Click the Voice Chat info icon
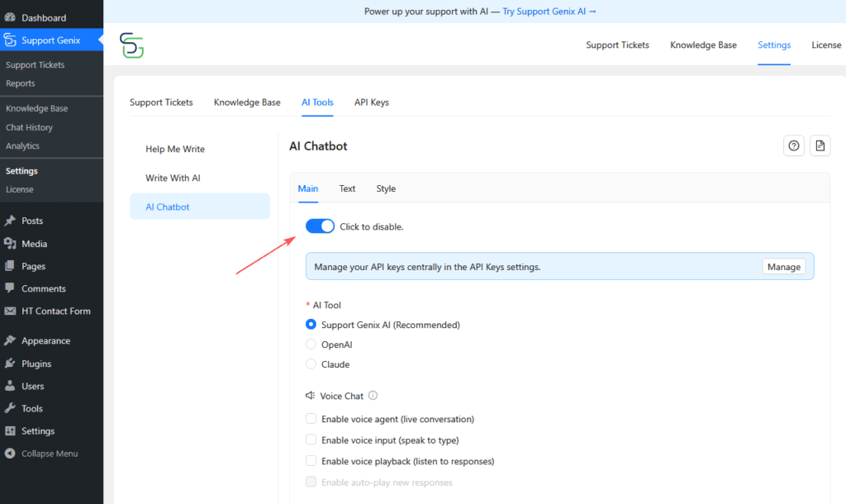Screen dimensions: 846x504 (373, 396)
